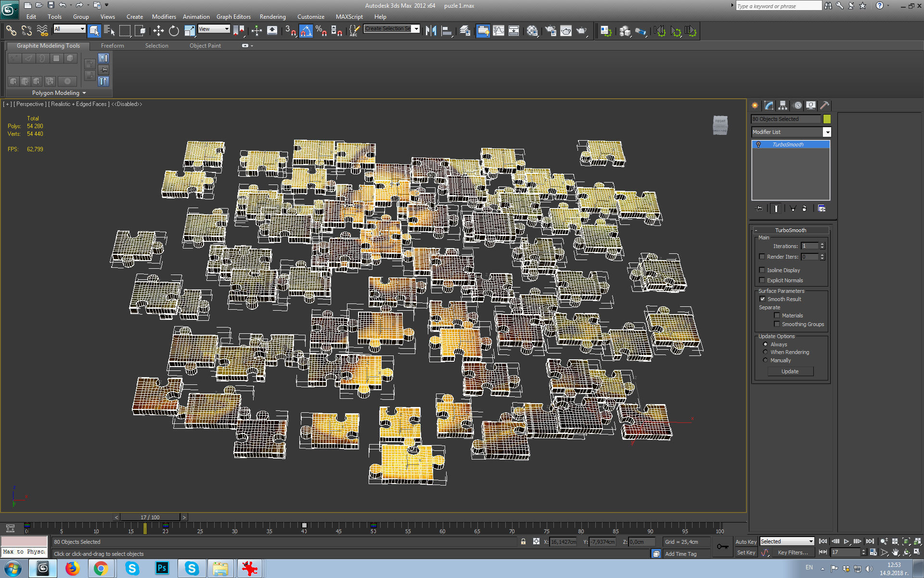Click the time slider 17 / 100 handle
Screen dimensions: 924x578
click(150, 517)
